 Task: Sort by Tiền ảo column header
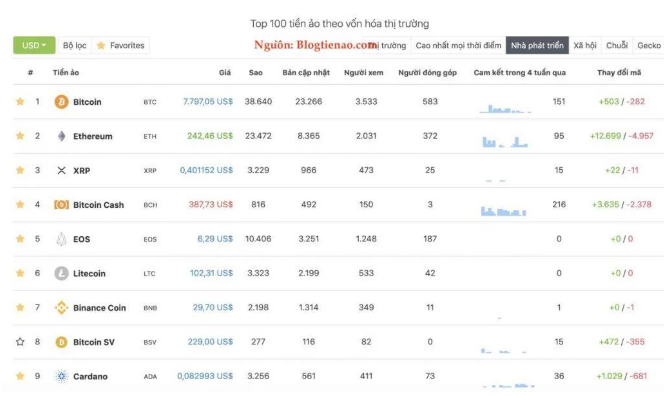point(66,73)
